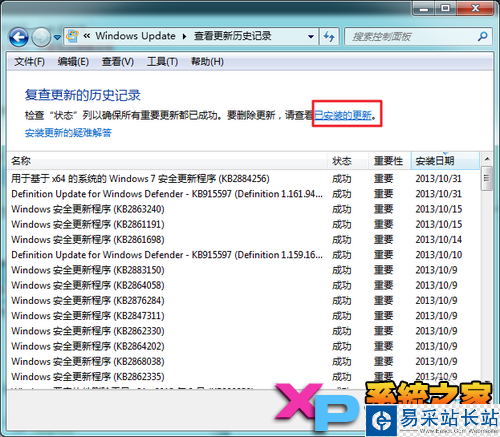
Task: Click the Back navigation arrow
Action: click(x=19, y=37)
